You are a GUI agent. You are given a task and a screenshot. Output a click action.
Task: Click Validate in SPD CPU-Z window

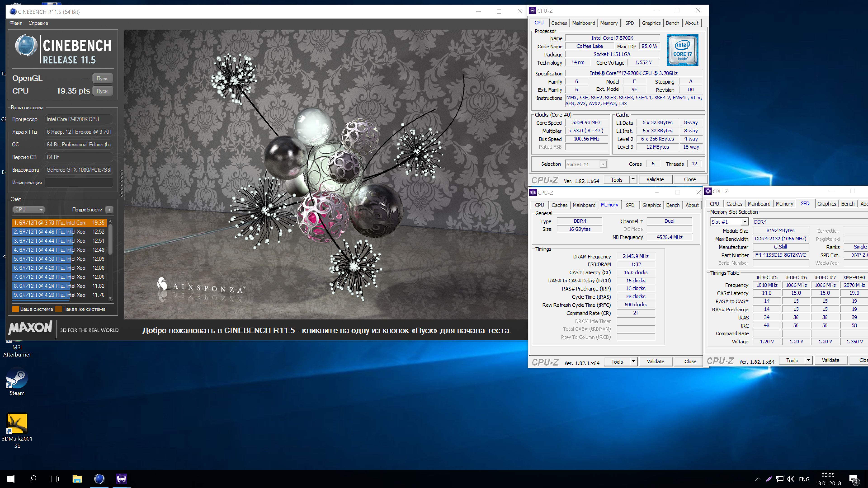[x=830, y=360]
